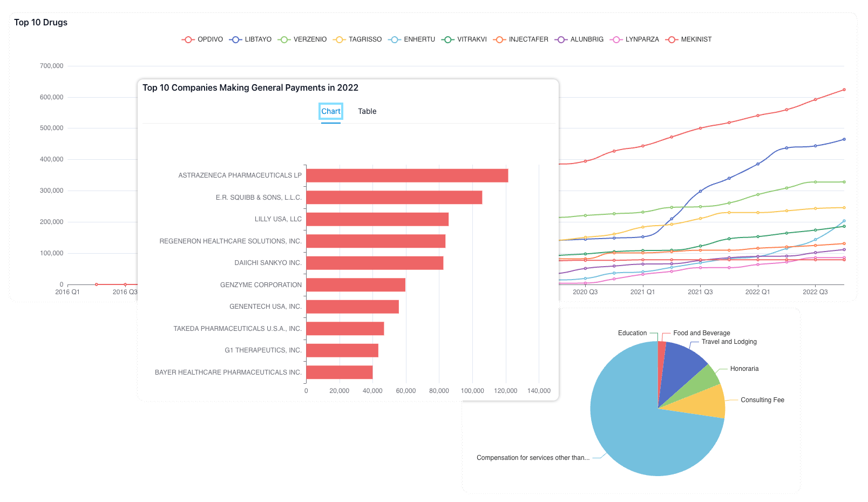Viewport: 868px width, 502px height.
Task: Toggle the ENHERTU legend series
Action: click(411, 39)
